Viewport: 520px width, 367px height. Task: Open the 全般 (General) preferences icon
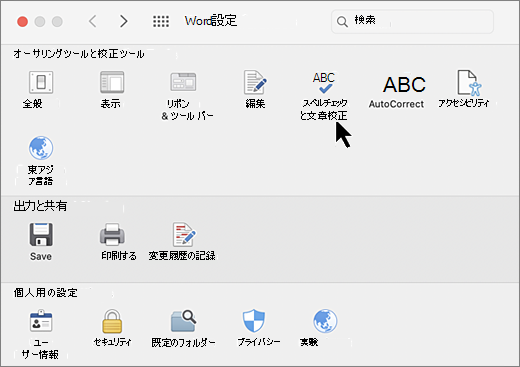[x=41, y=82]
